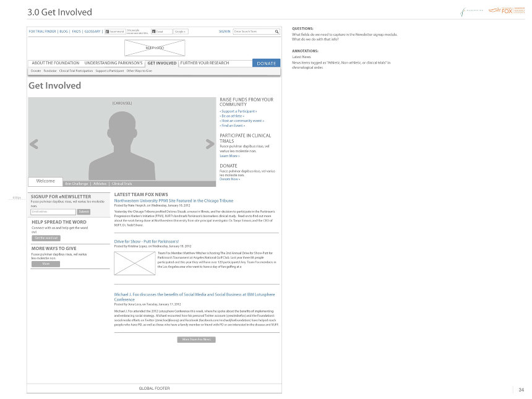
Task: Click the Sign In link
Action: (225, 32)
